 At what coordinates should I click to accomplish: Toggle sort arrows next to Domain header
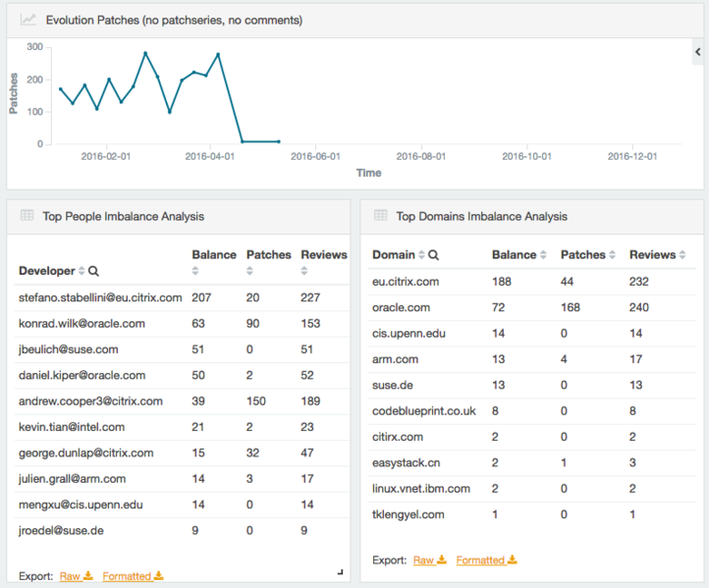[421, 255]
